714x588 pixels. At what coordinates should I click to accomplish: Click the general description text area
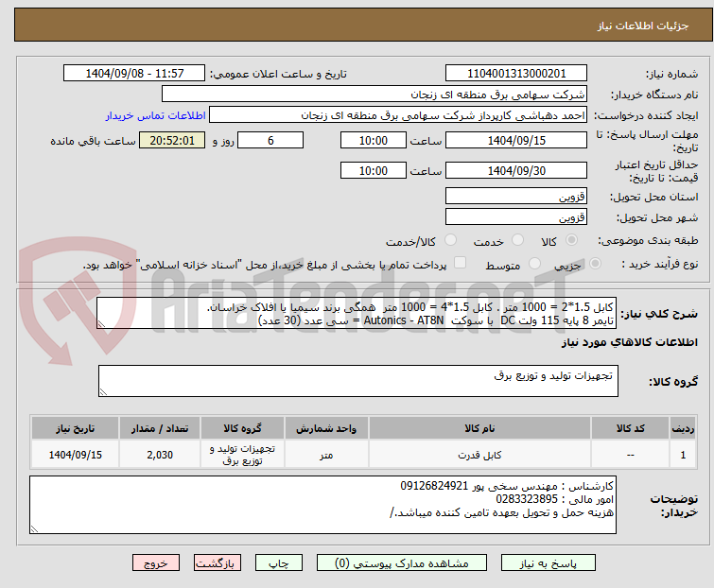357,313
